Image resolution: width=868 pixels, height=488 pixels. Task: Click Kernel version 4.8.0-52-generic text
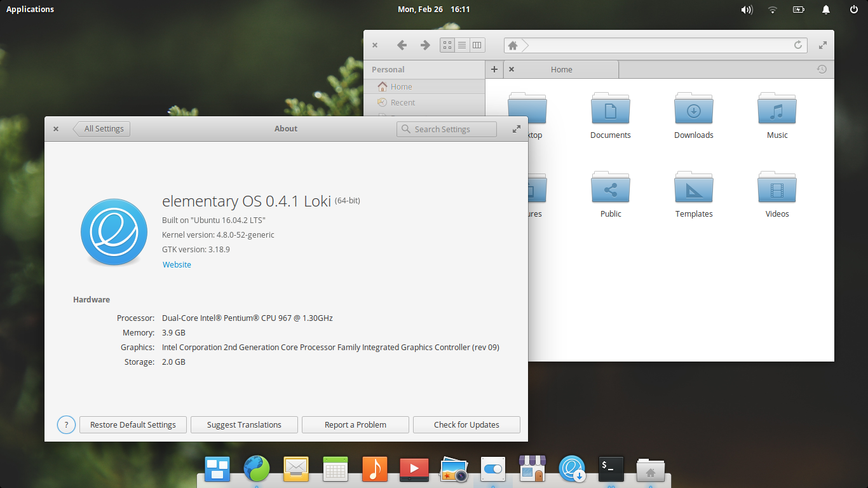point(218,234)
